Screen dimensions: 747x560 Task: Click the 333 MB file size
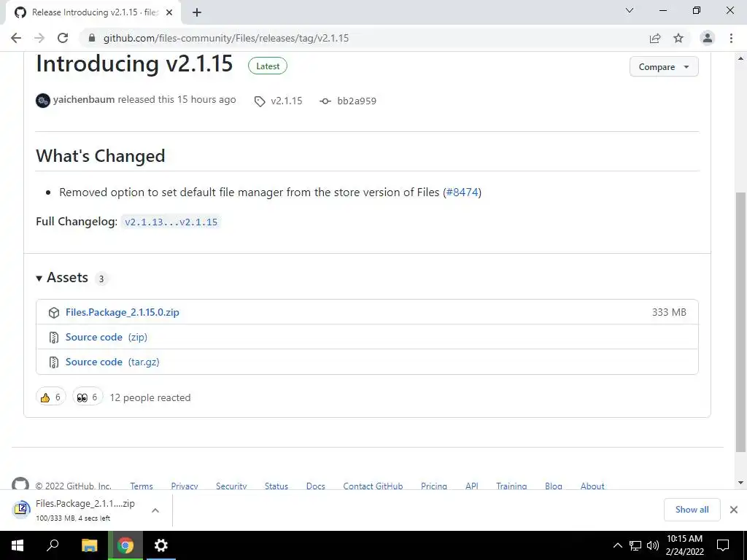pos(669,312)
